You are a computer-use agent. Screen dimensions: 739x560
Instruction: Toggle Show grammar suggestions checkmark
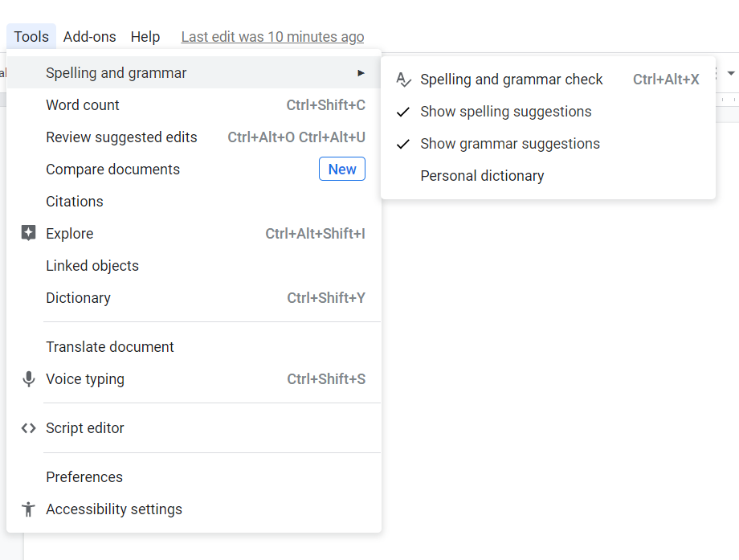click(403, 144)
